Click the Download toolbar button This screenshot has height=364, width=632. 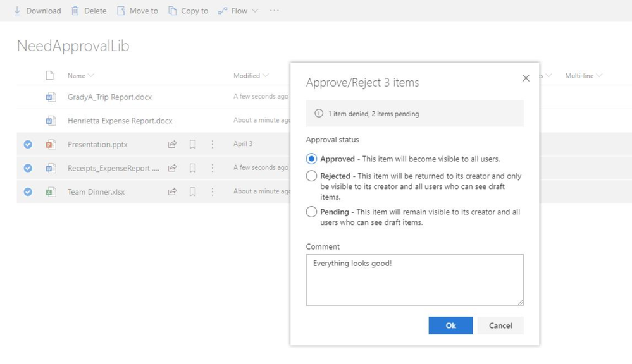[x=37, y=11]
